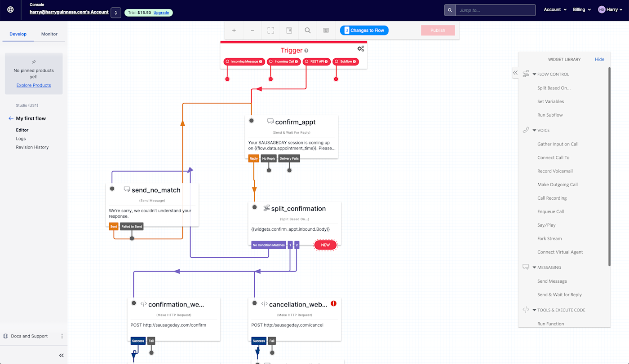
Task: Collapse widget library with double chevron
Action: tap(515, 73)
